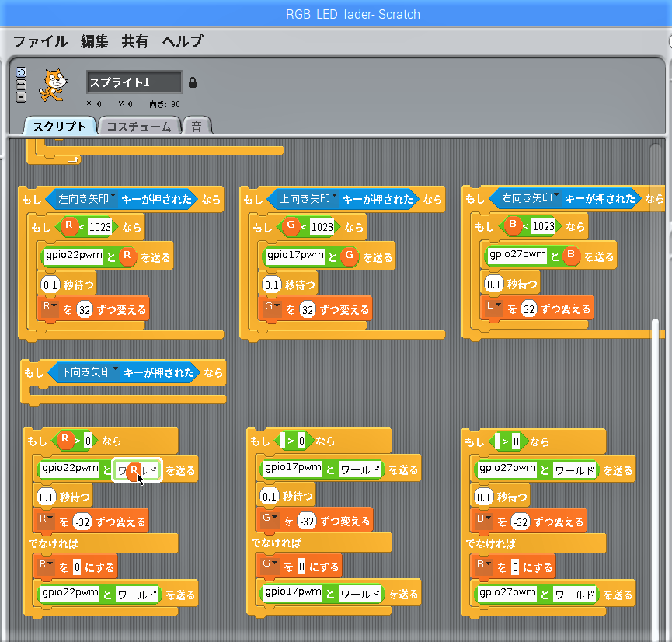Open the 左向き矢印 key dropdown
The height and width of the screenshot is (642, 672).
click(x=113, y=196)
